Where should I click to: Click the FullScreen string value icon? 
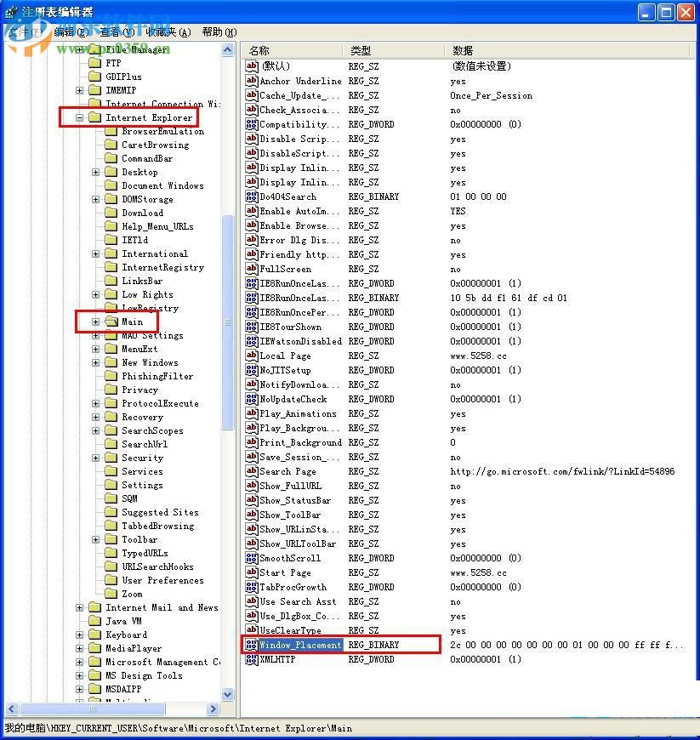pyautogui.click(x=251, y=269)
